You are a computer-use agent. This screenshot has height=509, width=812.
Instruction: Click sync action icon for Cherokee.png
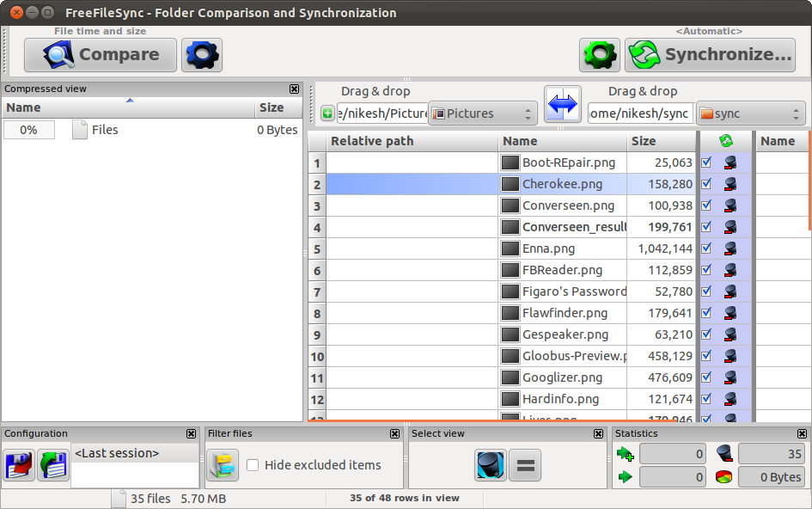tap(730, 184)
